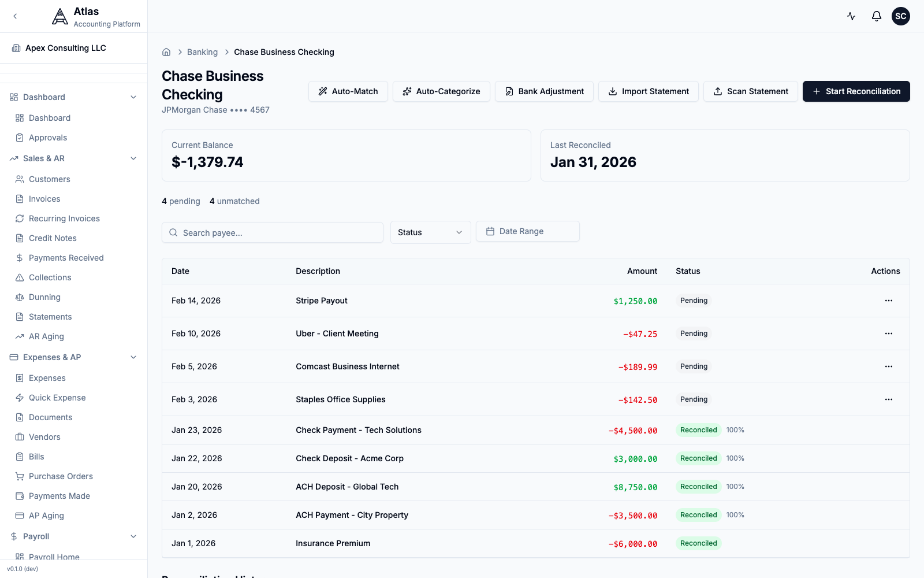Screen dimensions: 924x578
Task: Select ACH Deposit - Global Tech row
Action: 536,487
